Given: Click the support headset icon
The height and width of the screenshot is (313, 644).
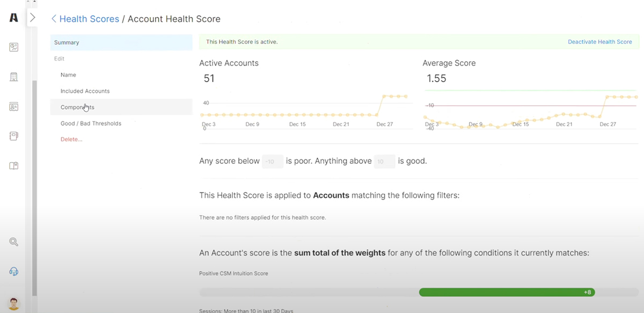Looking at the screenshot, I should 13,271.
